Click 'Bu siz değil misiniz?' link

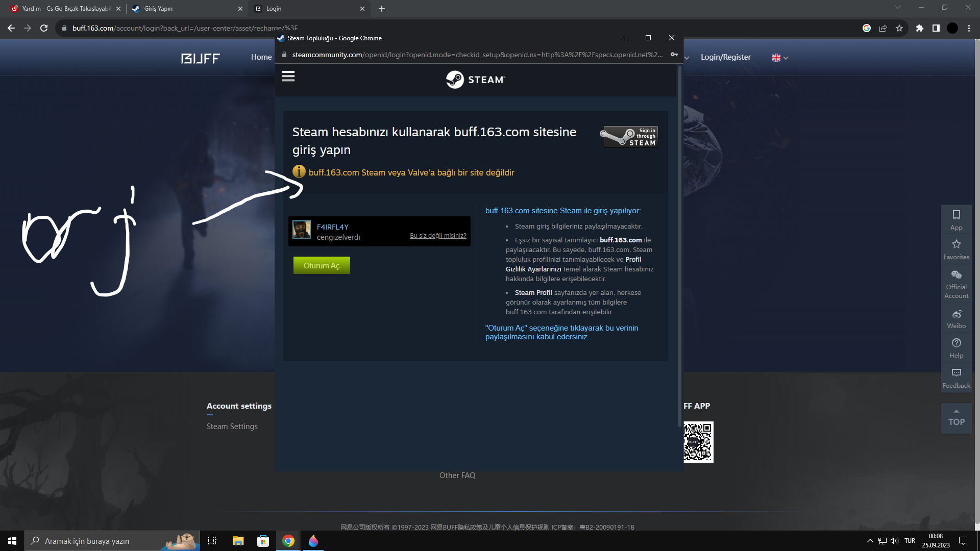[438, 236]
